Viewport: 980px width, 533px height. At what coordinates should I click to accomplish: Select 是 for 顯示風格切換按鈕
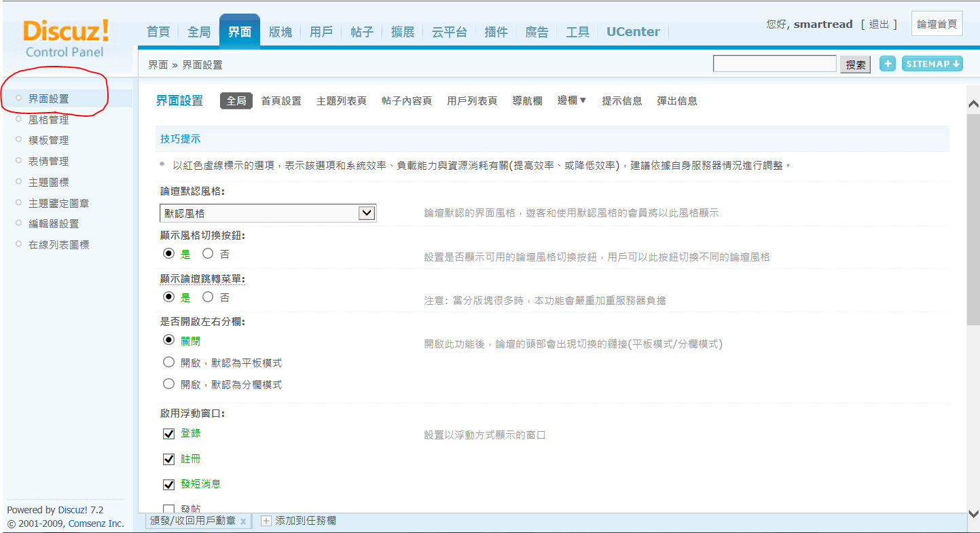169,254
